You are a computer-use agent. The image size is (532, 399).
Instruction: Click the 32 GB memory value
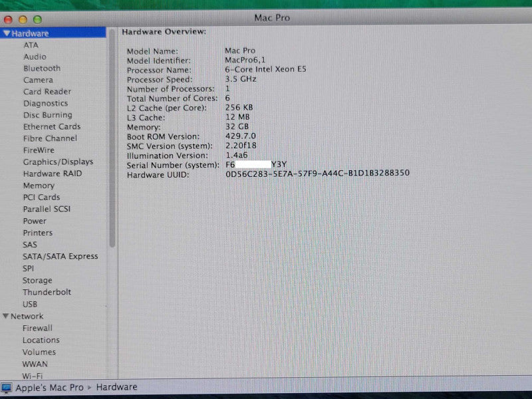click(x=237, y=126)
